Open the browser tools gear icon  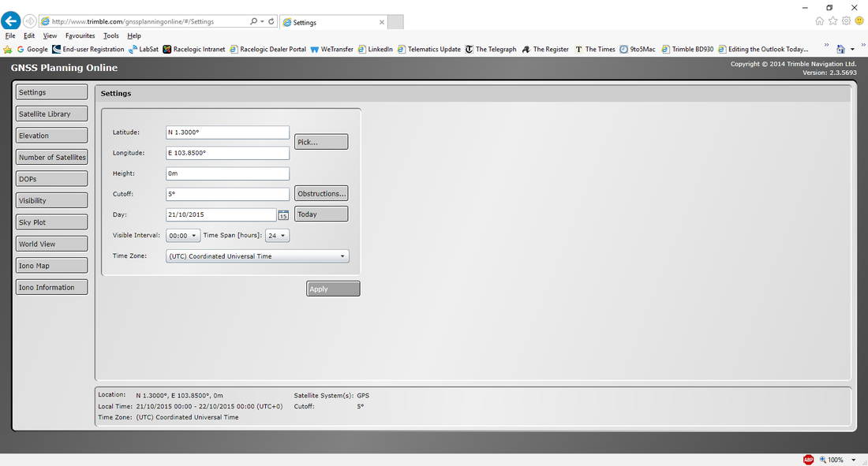845,21
